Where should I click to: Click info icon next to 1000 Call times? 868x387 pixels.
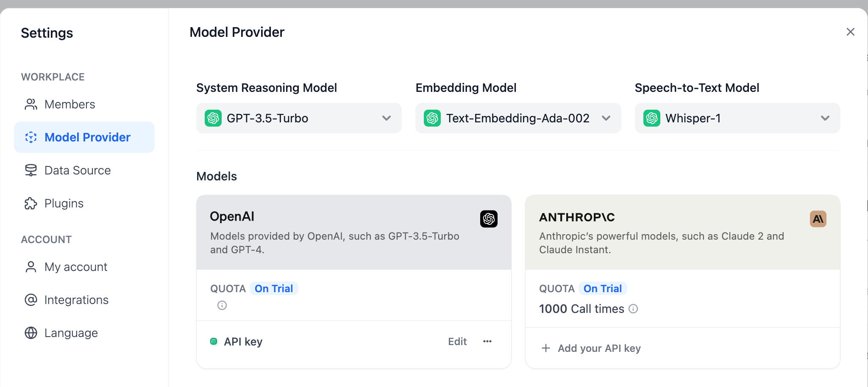pyautogui.click(x=633, y=309)
